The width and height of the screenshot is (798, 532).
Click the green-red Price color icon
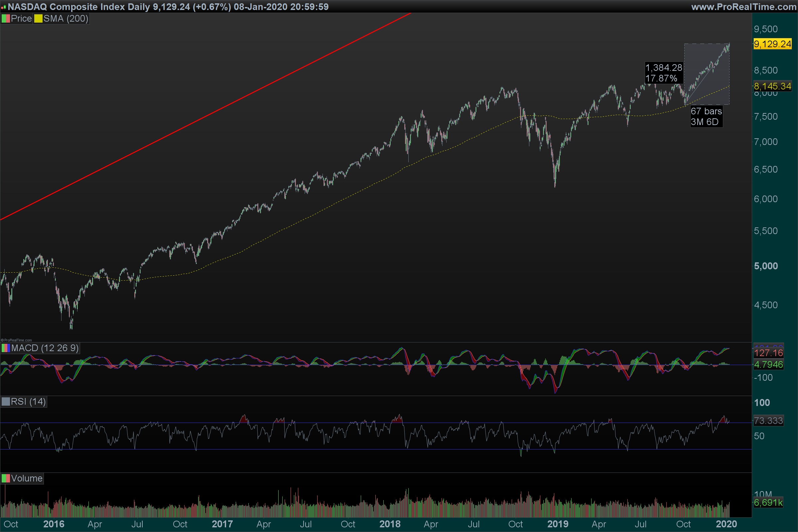[x=5, y=19]
